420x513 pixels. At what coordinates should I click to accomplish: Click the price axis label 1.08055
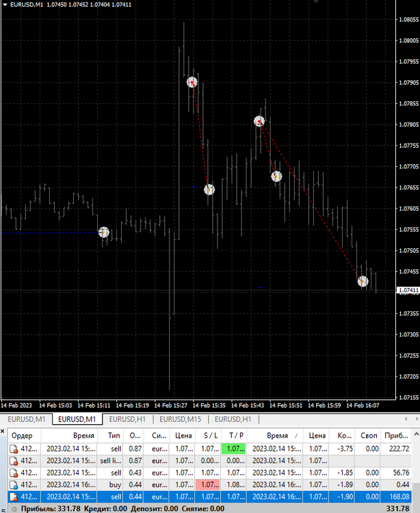[x=409, y=20]
